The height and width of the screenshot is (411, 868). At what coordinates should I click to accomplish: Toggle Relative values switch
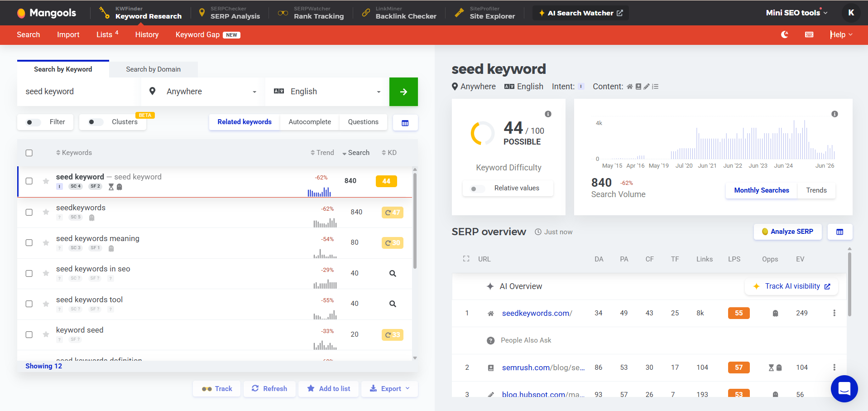[478, 189]
